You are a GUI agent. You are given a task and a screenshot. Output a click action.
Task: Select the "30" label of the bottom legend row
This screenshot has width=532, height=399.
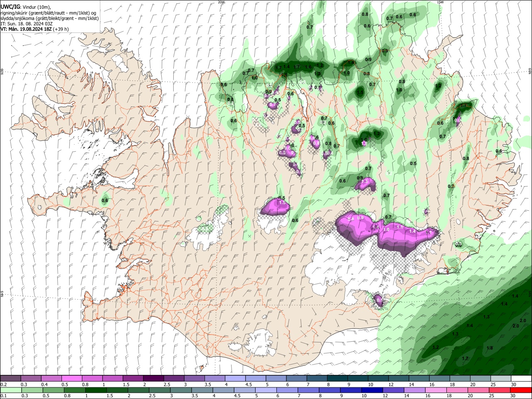click(513, 396)
